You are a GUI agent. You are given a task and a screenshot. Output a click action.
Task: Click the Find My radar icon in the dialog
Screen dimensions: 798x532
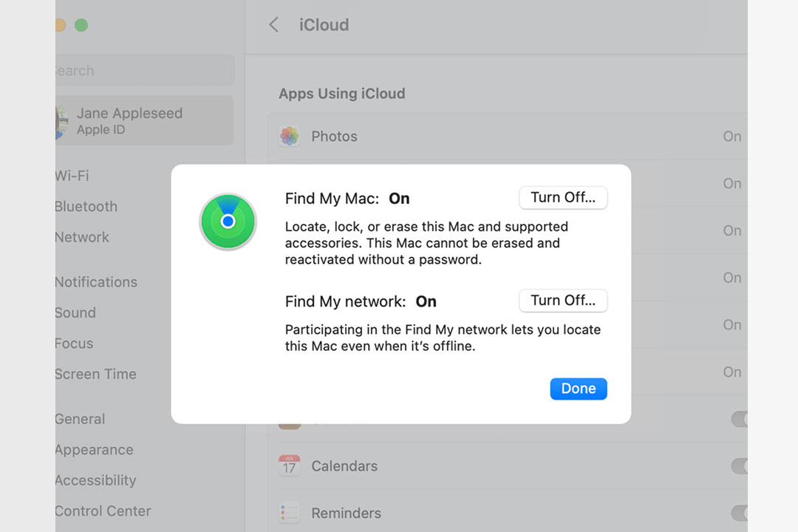point(228,222)
